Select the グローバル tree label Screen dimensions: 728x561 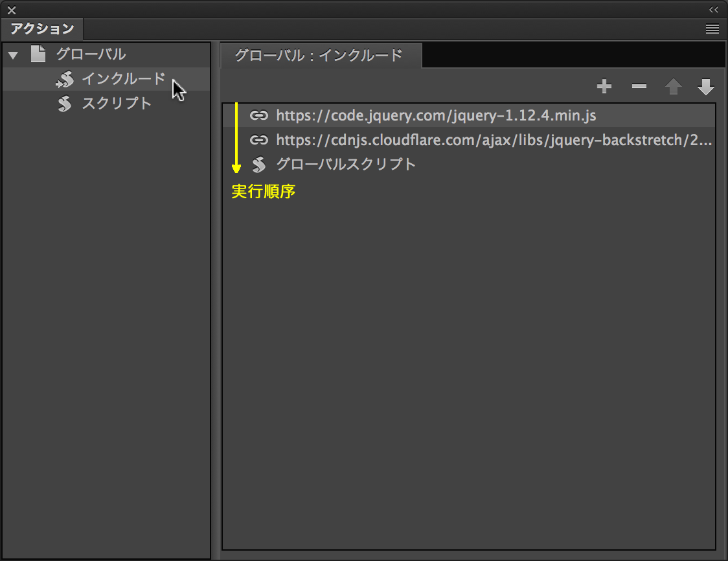(91, 54)
